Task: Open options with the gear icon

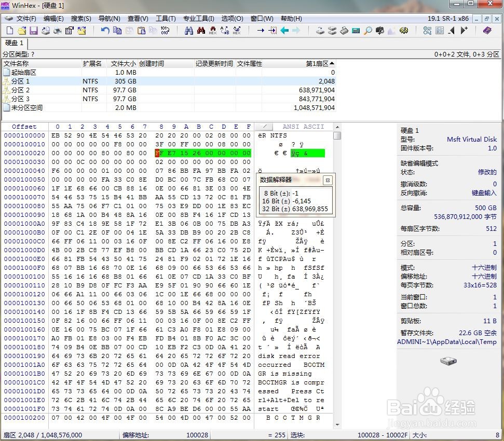Action: [404, 31]
